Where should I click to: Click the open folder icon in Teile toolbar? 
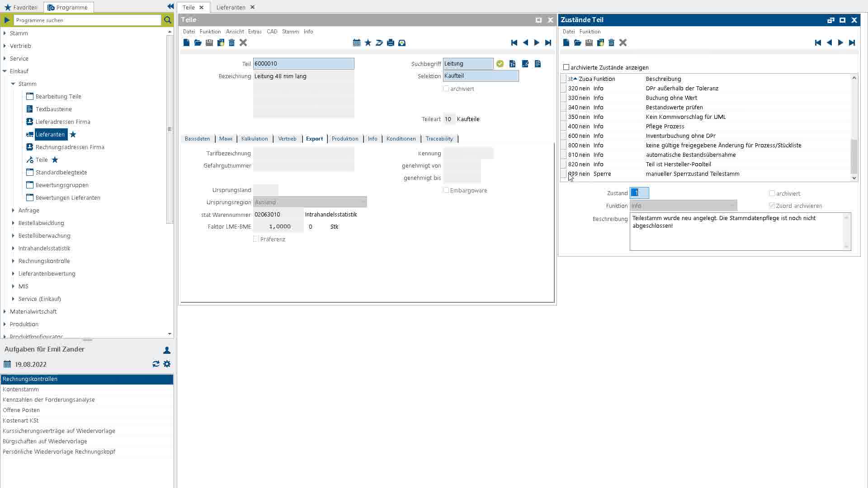(x=198, y=42)
